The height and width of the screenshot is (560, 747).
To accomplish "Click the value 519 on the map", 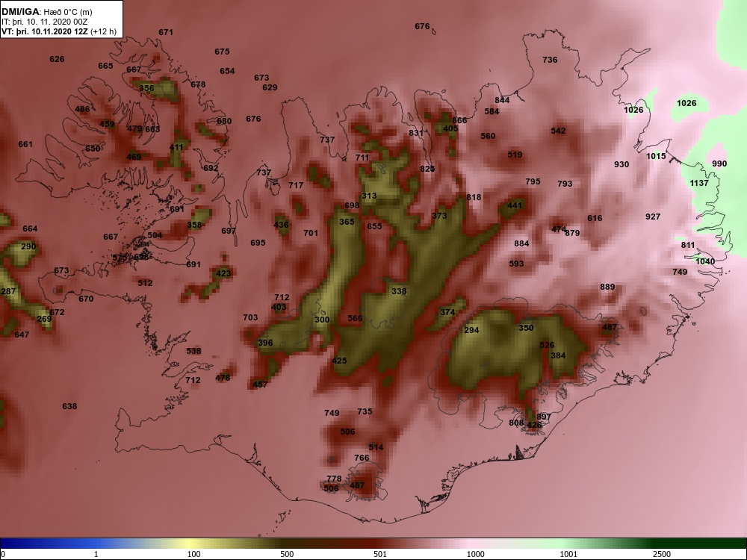I will click(x=515, y=155).
